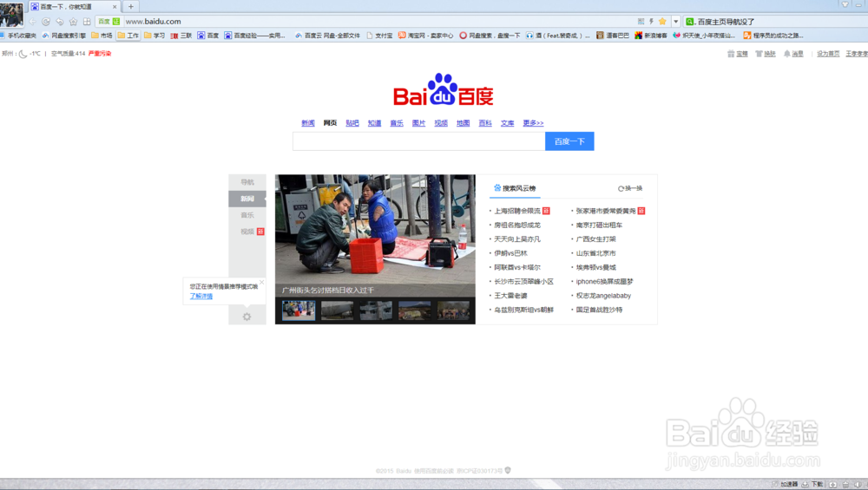This screenshot has width=868, height=490.
Task: Select the 视频 side tab
Action: tap(247, 232)
